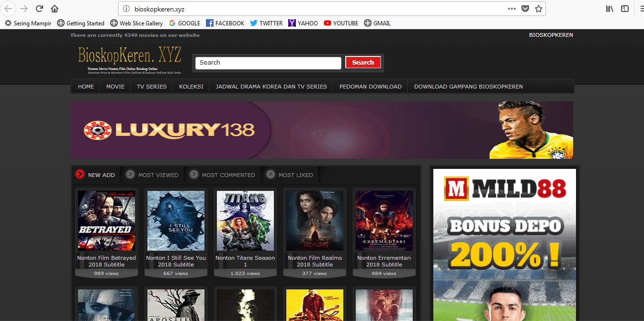Image resolution: width=644 pixels, height=321 pixels.
Task: Open Nonton Film Betrayed 2018 Subtitle
Action: 106,261
